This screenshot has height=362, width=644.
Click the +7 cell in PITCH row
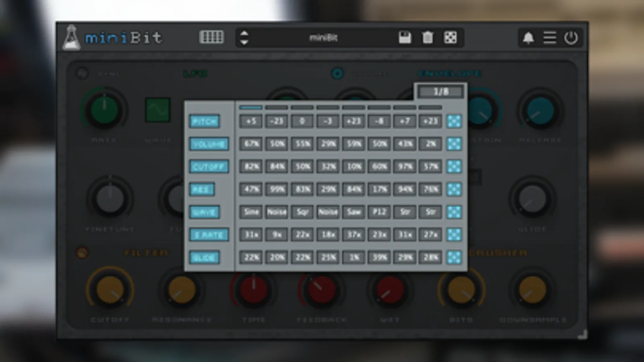coord(405,121)
